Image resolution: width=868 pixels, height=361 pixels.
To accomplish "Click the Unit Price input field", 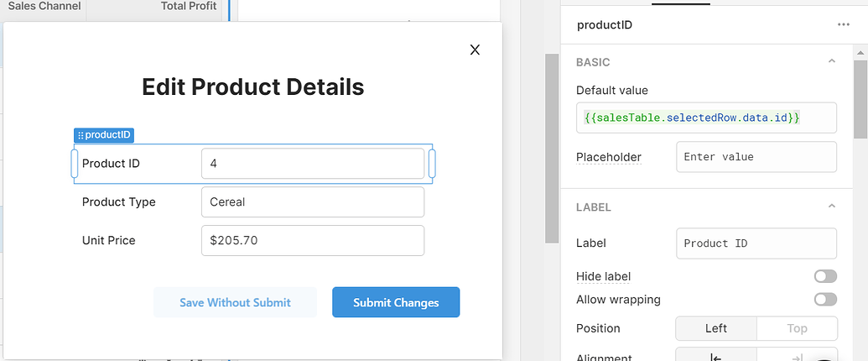I will 313,240.
